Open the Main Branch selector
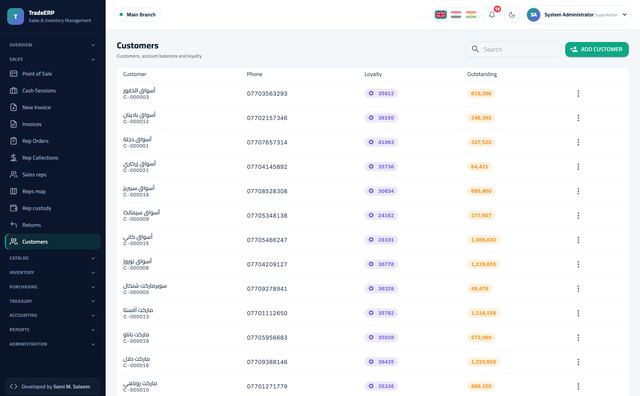 (x=138, y=15)
